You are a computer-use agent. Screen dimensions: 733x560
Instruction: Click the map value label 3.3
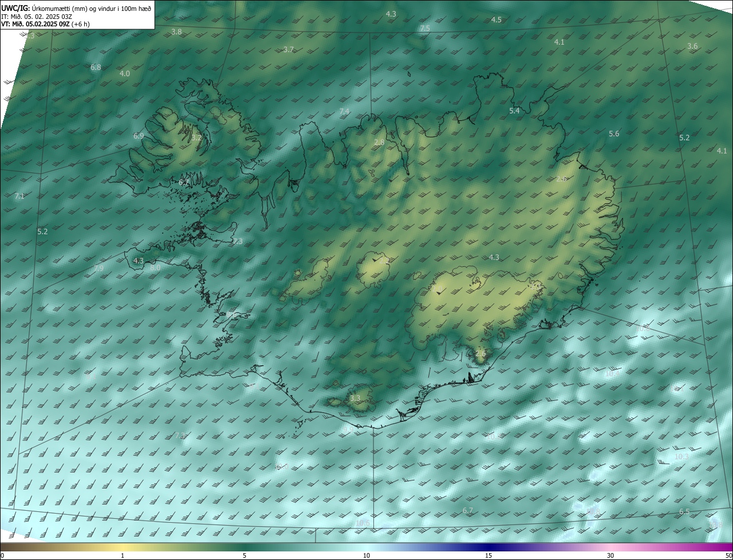(x=355, y=398)
